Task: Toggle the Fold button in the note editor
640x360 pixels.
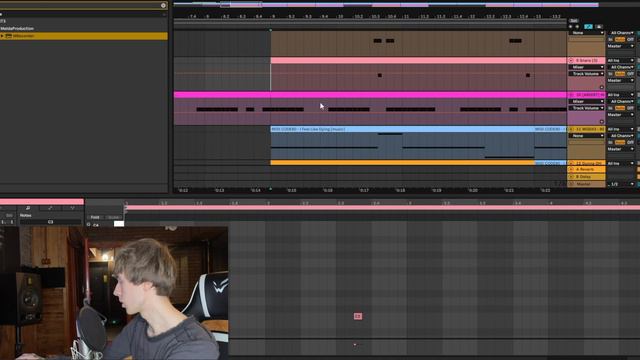Action: click(x=95, y=217)
